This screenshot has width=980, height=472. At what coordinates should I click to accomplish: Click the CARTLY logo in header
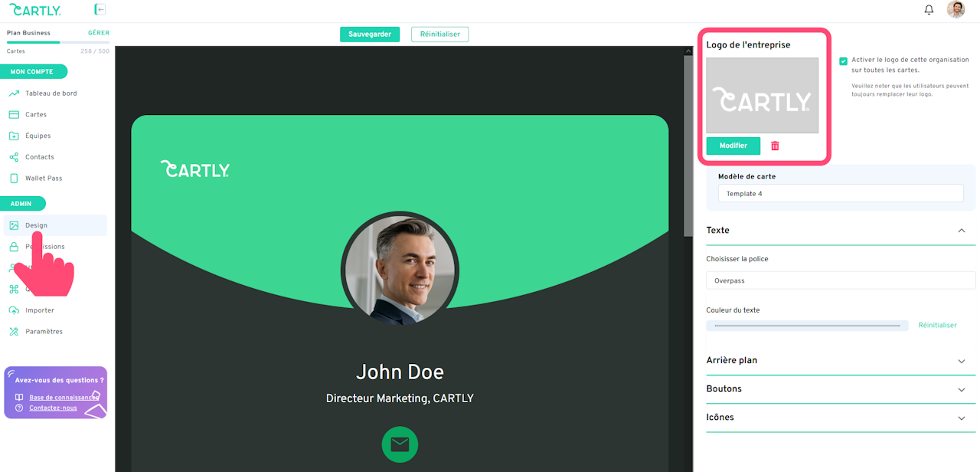tap(35, 10)
